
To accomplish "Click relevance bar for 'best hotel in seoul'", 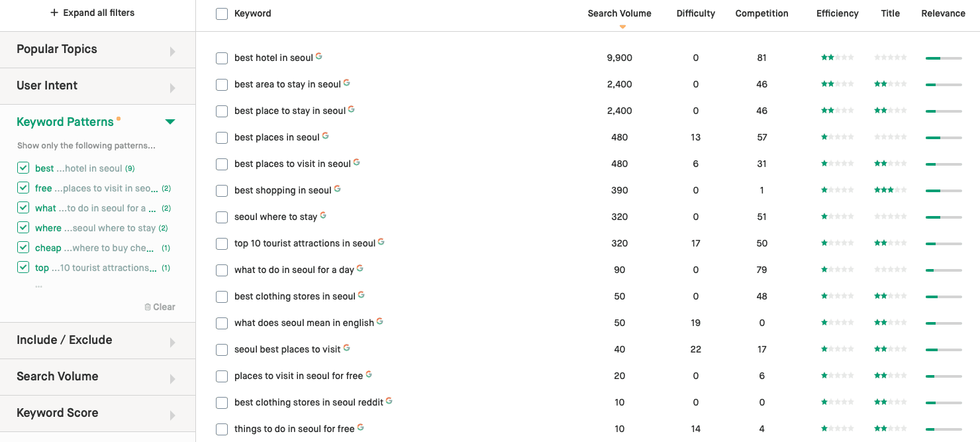I will [944, 58].
